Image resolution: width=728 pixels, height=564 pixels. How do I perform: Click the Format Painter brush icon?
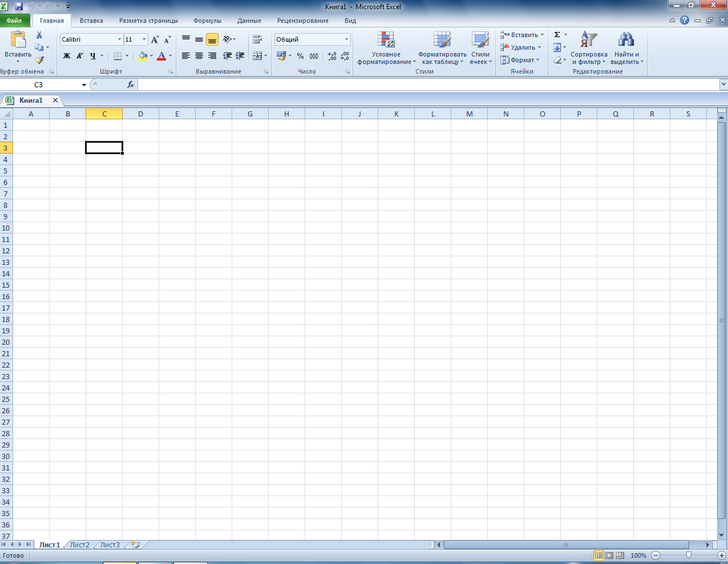point(39,60)
